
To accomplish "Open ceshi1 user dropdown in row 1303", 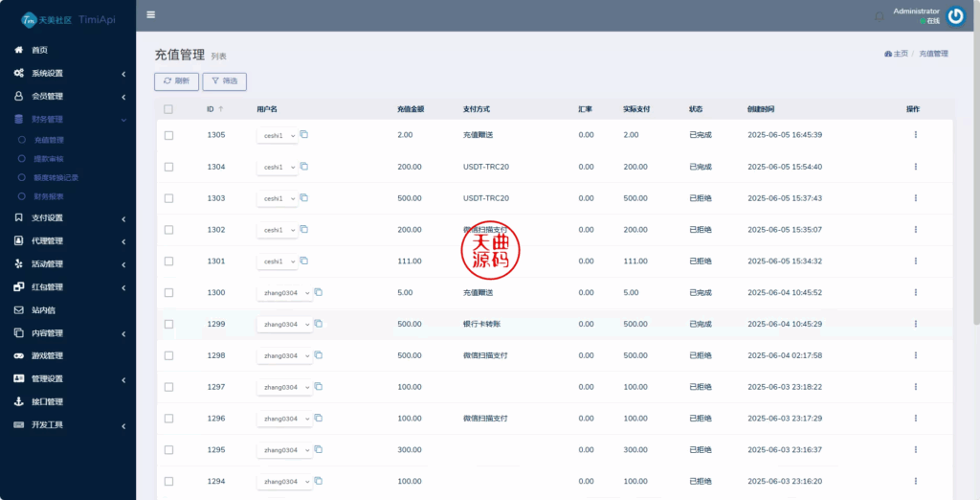I will click(x=278, y=198).
